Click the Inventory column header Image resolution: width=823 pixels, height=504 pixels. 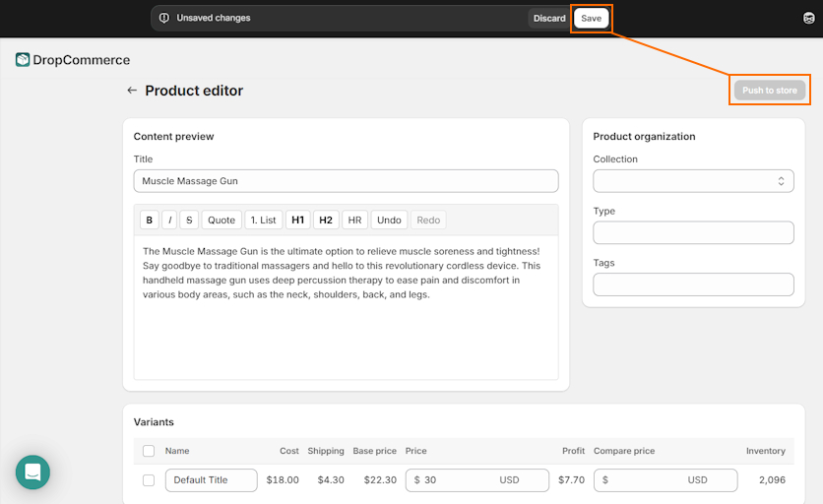point(766,451)
